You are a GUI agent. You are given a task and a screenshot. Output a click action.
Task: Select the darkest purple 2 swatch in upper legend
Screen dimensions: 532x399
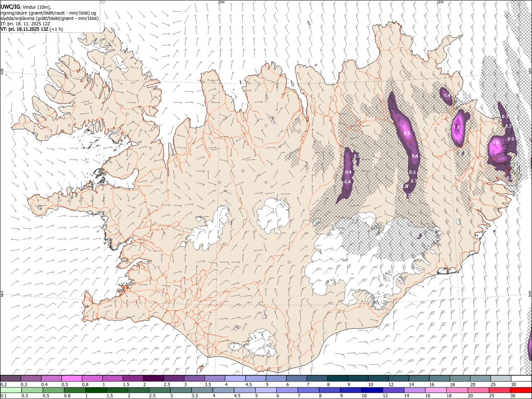pyautogui.click(x=153, y=378)
